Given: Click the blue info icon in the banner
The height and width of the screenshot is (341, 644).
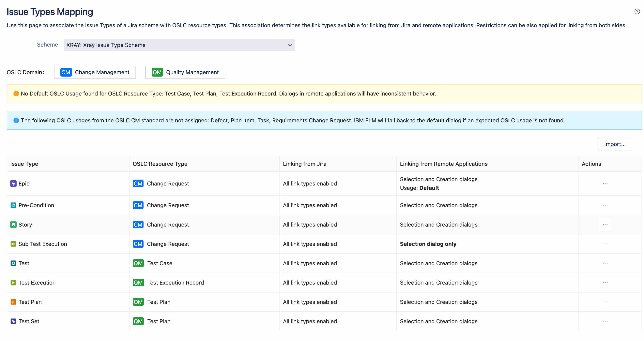Looking at the screenshot, I should pyautogui.click(x=16, y=120).
